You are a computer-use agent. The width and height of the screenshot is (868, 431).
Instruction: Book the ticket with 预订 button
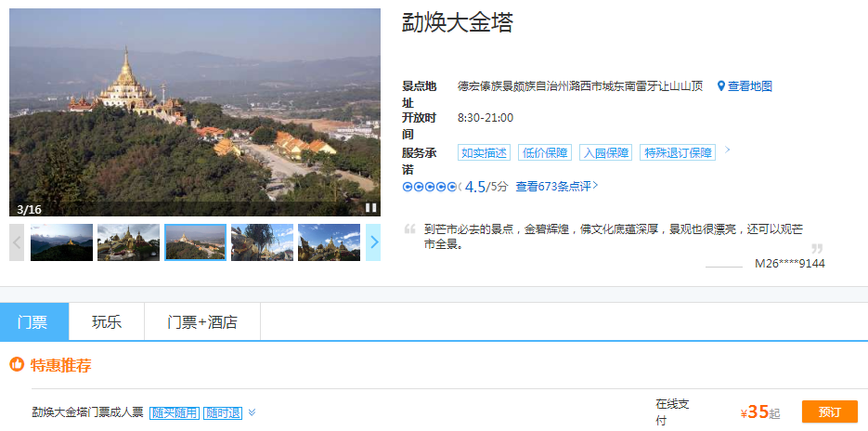(x=830, y=412)
